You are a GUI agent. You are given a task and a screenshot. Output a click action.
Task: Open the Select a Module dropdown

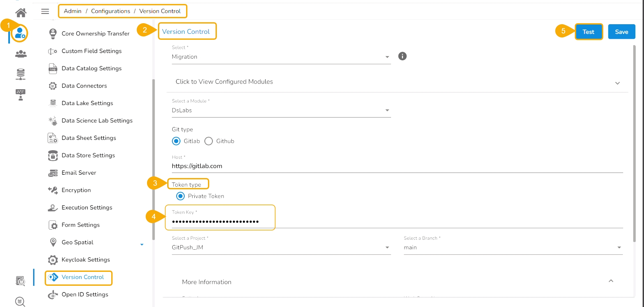pos(281,110)
